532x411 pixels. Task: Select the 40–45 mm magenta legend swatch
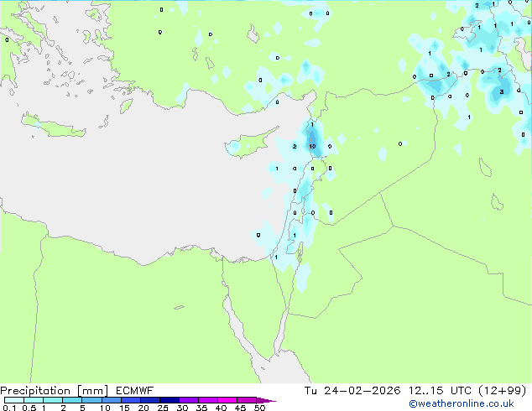(227, 400)
